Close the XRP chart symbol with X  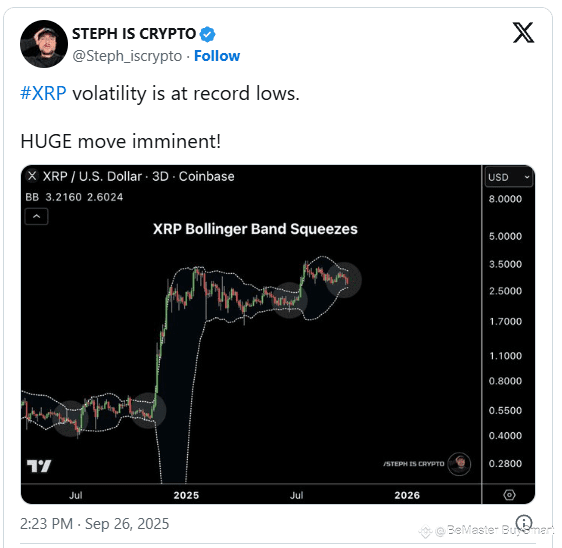tap(32, 176)
